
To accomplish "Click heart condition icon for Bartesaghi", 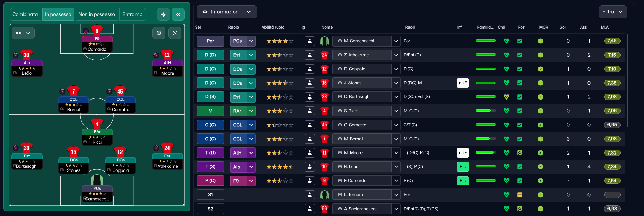I will point(506,97).
